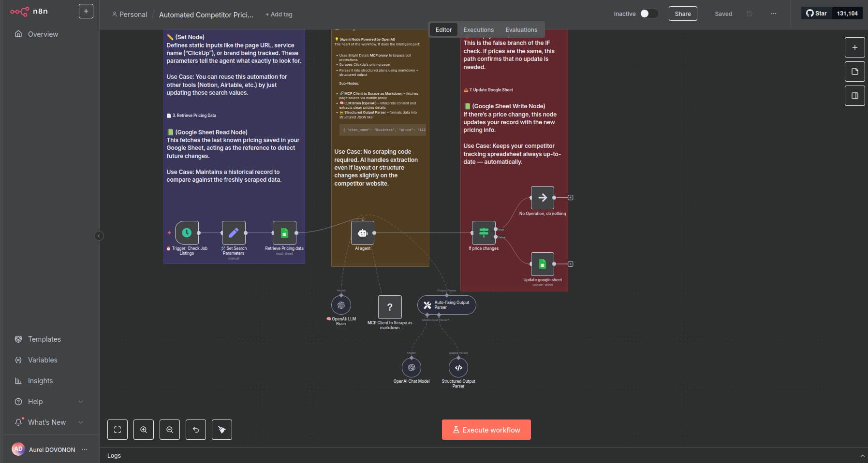Click the What's New bell icon

tap(18, 422)
